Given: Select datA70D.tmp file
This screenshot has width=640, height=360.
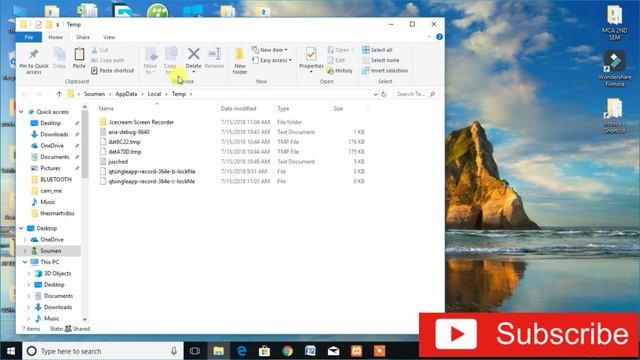Looking at the screenshot, I should point(125,151).
